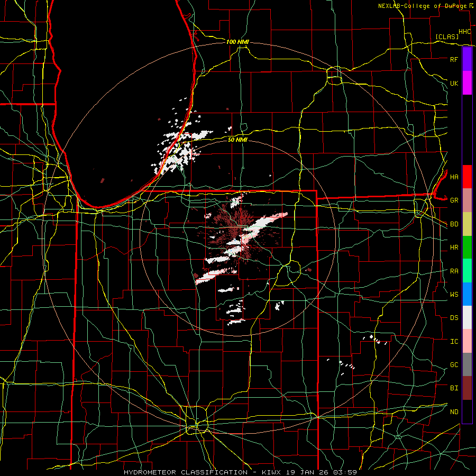Click the DS white legend swatch
This screenshot has width=476, height=476.
pyautogui.click(x=467, y=317)
